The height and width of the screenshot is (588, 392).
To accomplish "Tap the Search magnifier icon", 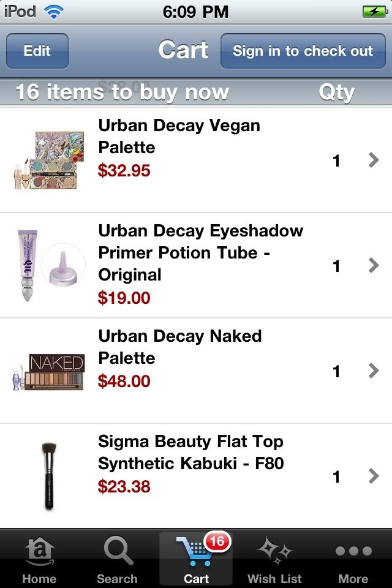I will [x=118, y=550].
